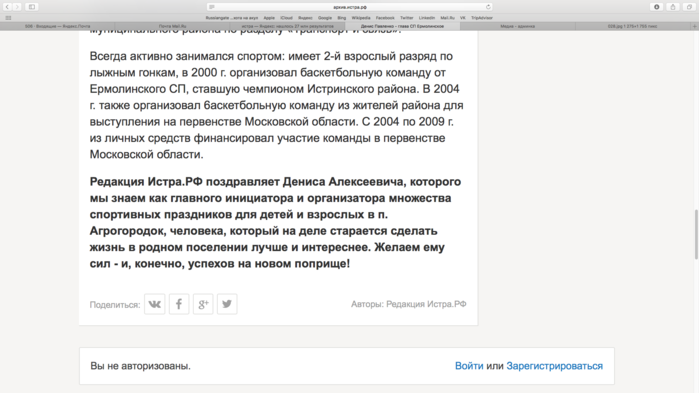Open the VK bookmark in Favorites bar
This screenshot has height=393, width=699.
463,18
